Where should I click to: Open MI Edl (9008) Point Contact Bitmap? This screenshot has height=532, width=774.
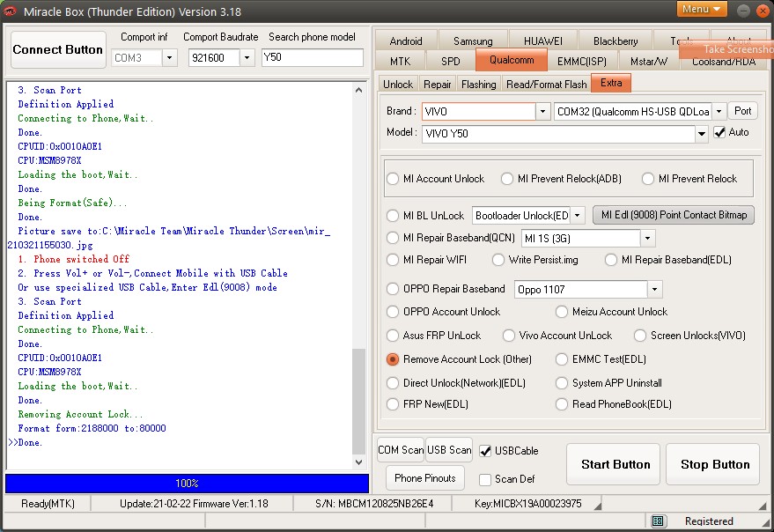(x=674, y=216)
